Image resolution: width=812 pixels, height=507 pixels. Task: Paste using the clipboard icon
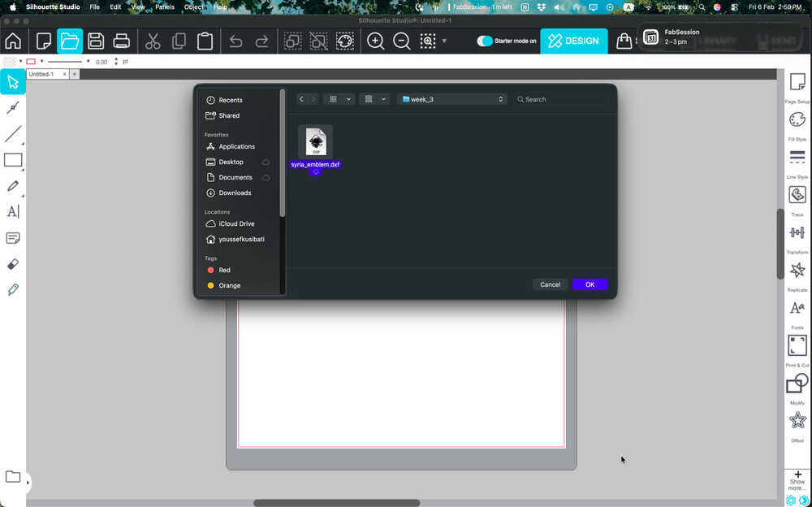click(205, 41)
